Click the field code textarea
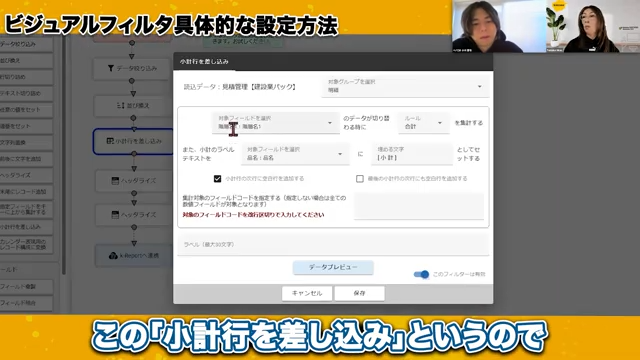Image resolution: width=640 pixels, height=360 pixels. [x=419, y=206]
